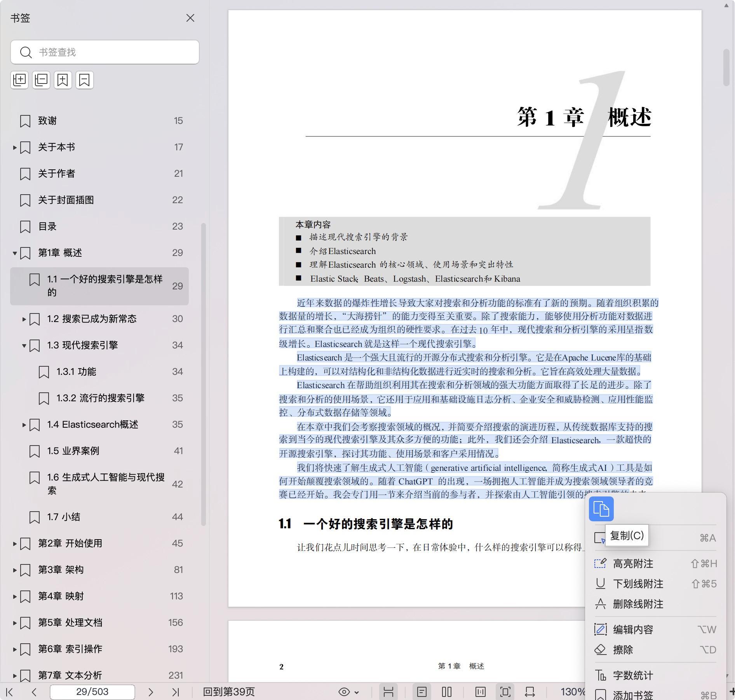Image resolution: width=735 pixels, height=700 pixels.
Task: Open 1.5 业界案例 bookmark
Action: [x=73, y=451]
